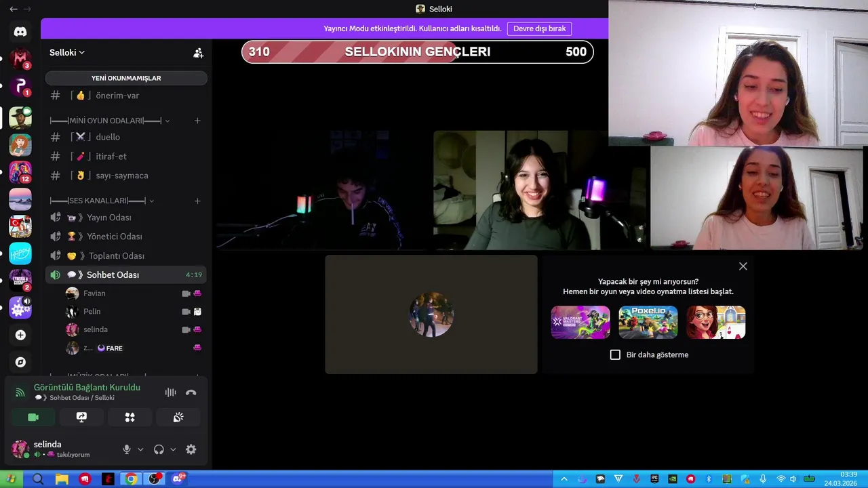The image size is (868, 488).
Task: Open the itiraf-et channel
Action: click(x=126, y=157)
